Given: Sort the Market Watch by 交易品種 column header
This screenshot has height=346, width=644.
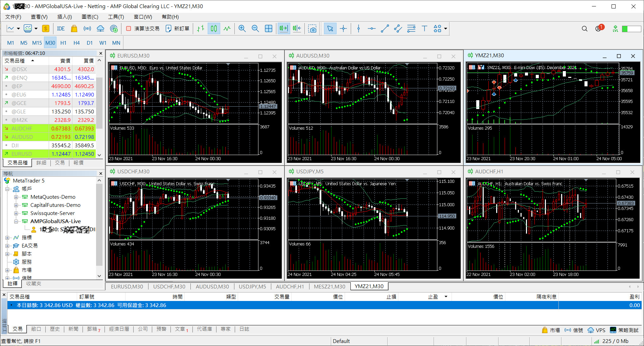Looking at the screenshot, I should (26, 61).
